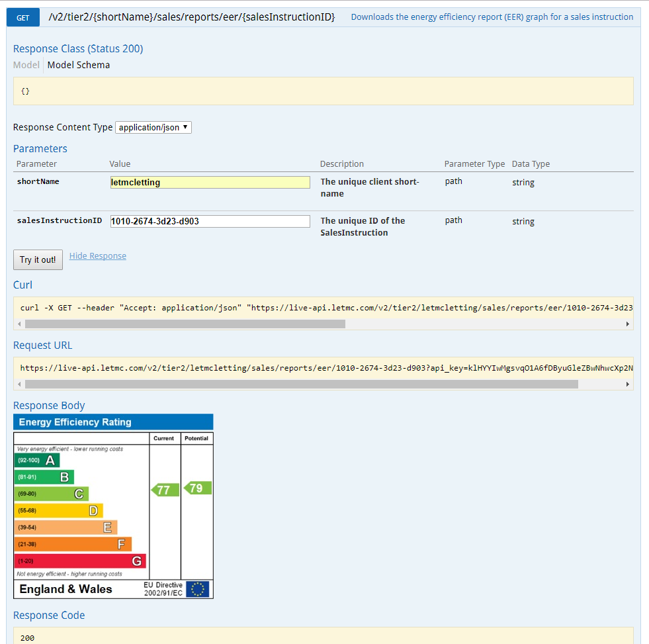This screenshot has height=644, width=649.
Task: Click the orange E (39-54) rating bar
Action: 65,528
